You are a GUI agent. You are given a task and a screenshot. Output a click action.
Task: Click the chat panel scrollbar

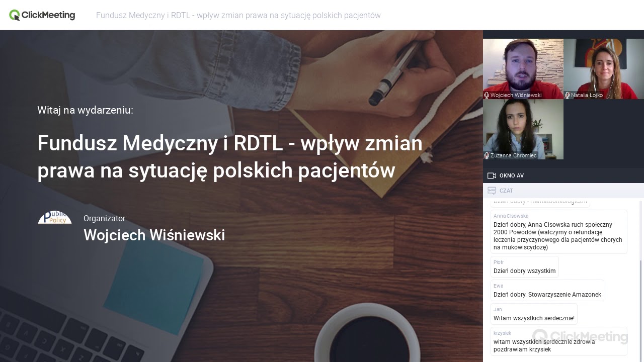(641, 311)
